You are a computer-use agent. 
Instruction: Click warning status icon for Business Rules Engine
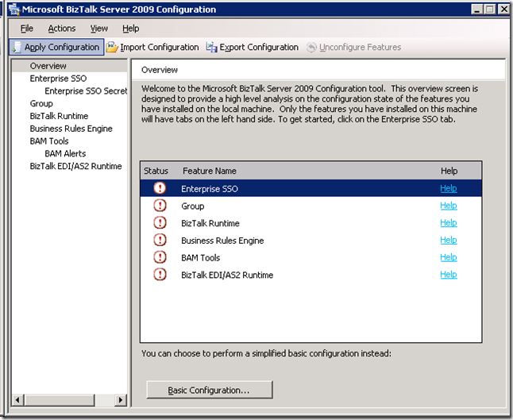tap(160, 240)
